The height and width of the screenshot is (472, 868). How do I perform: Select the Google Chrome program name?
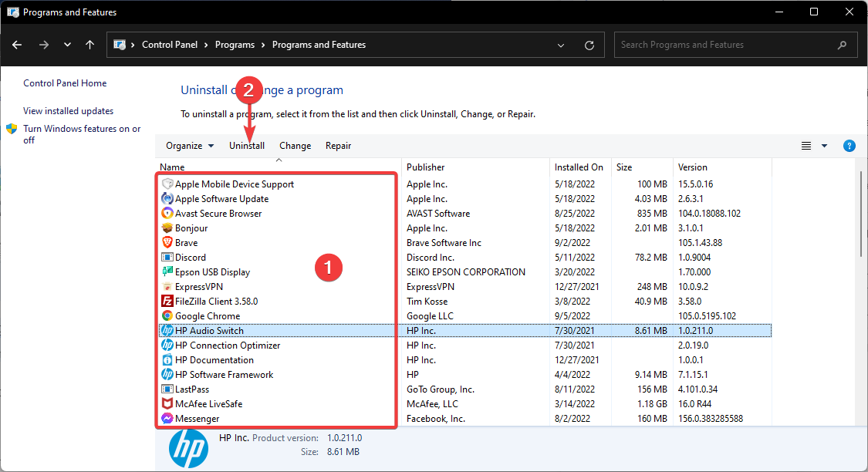[x=208, y=316]
